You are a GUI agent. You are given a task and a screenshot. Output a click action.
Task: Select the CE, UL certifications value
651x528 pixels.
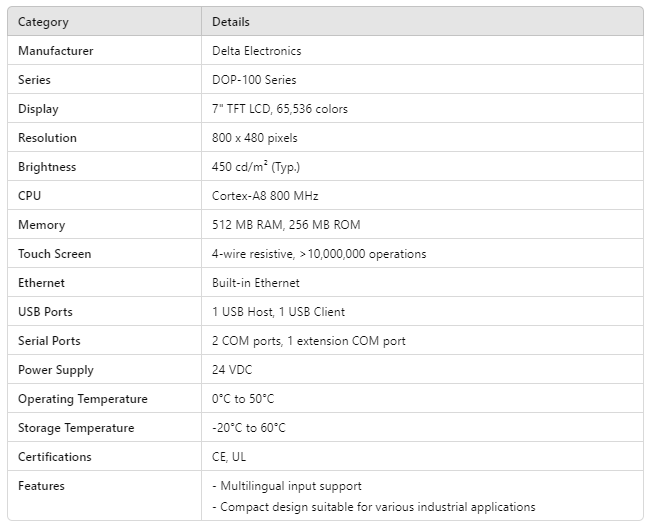click(229, 457)
